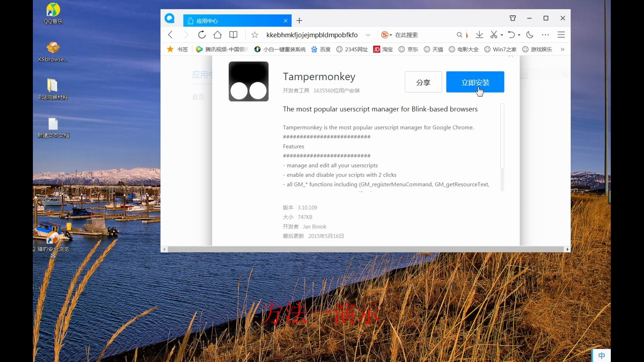Click the scissors screenshot tool icon
This screenshot has width=644, height=362.
[x=494, y=35]
